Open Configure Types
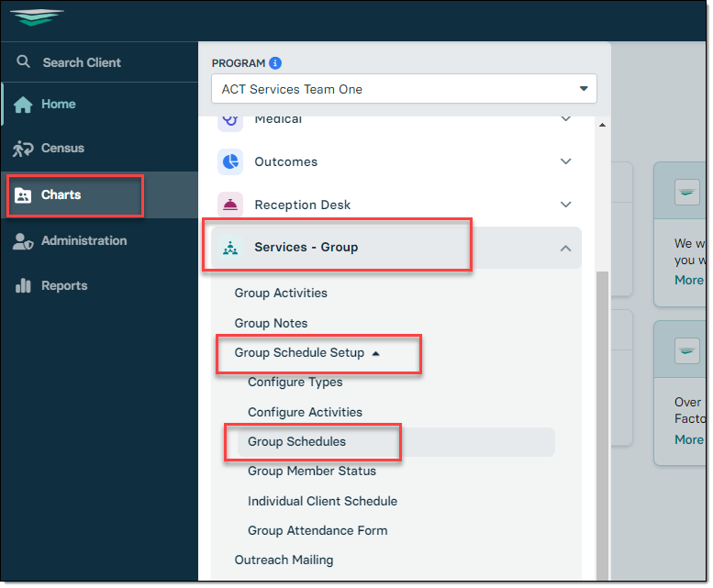713x588 pixels. coord(295,383)
